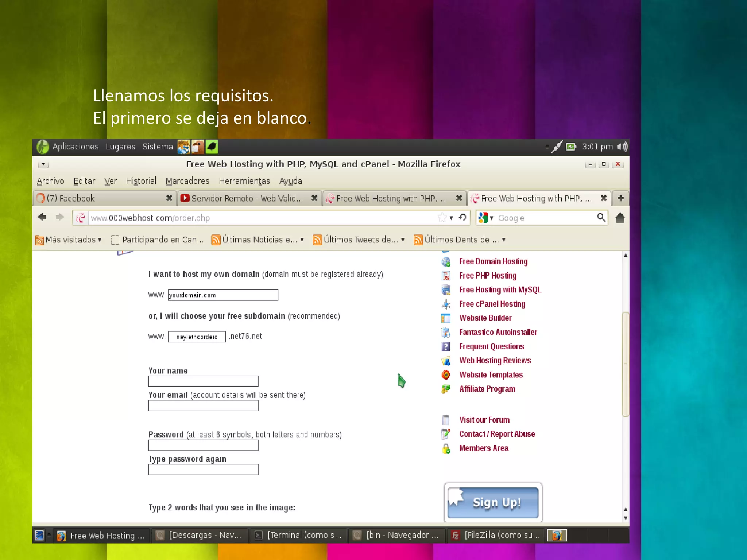Open the Free PHP Hosting link
The height and width of the screenshot is (560, 747).
[488, 276]
